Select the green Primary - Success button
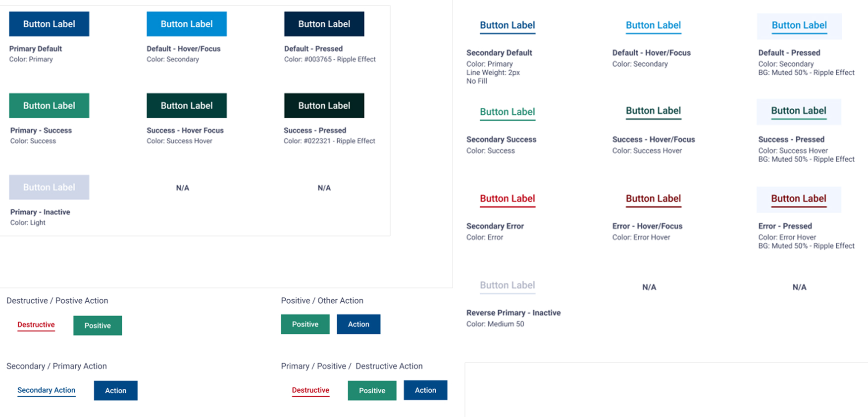This screenshot has width=868, height=417. coord(49,105)
